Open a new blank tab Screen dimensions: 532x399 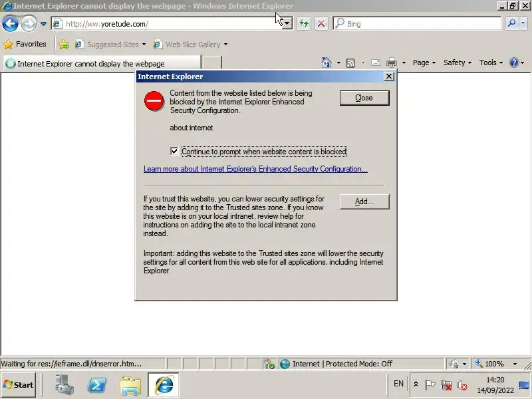point(212,63)
